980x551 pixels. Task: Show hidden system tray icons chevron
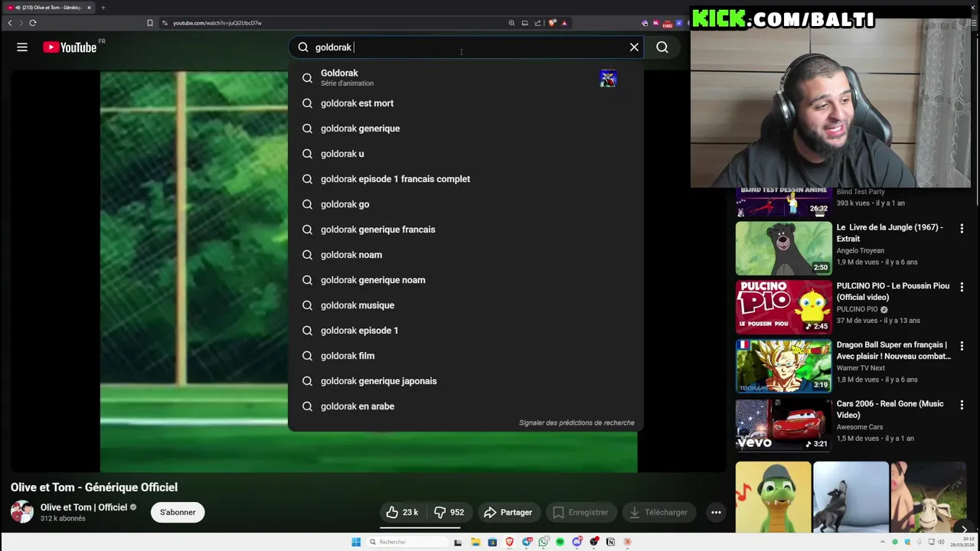[x=883, y=542]
